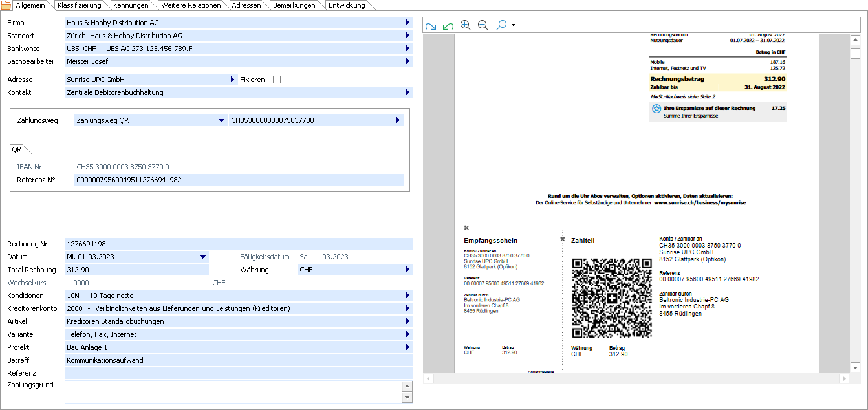
Task: Open the Datum date picker dropdown
Action: point(202,257)
